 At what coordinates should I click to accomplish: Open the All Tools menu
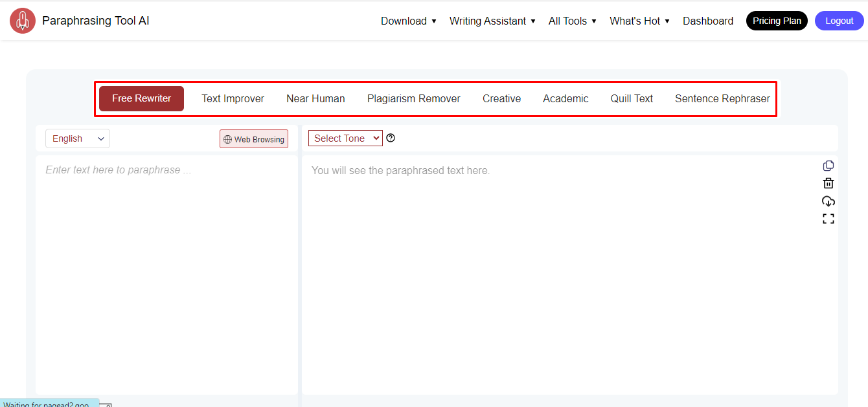click(572, 21)
